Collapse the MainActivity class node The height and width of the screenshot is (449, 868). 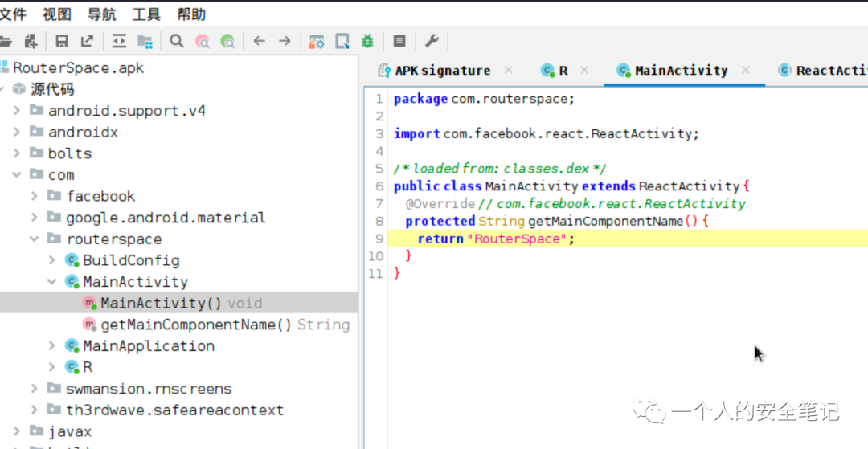pos(52,282)
